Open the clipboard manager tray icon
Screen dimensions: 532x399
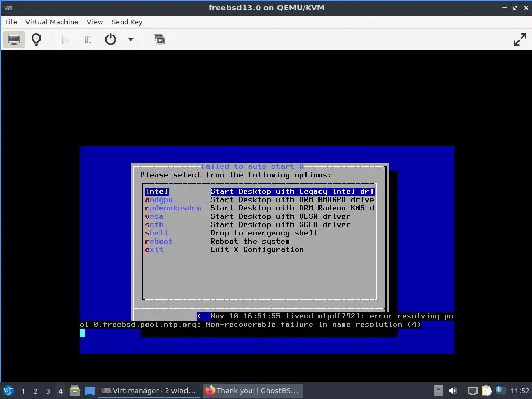click(x=486, y=391)
